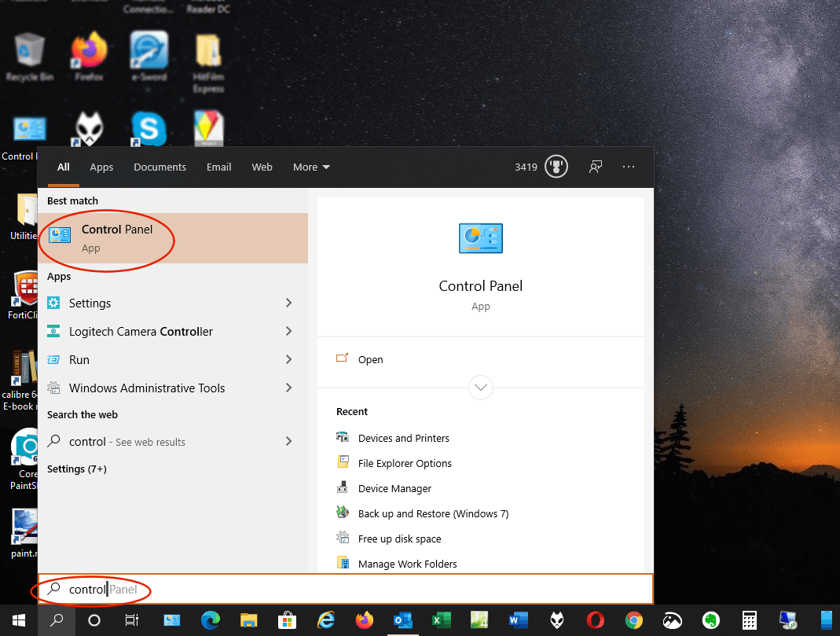The image size is (840, 636).
Task: Switch to the Documents search tab
Action: (x=160, y=167)
